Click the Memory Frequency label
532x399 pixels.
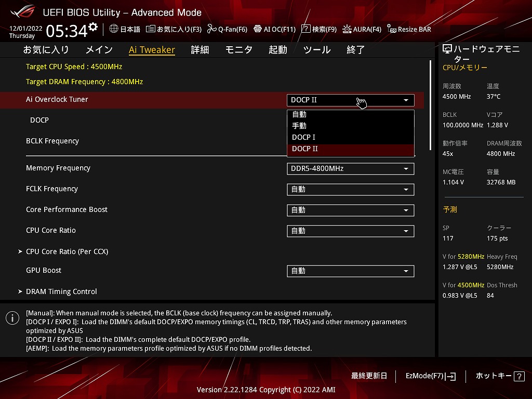58,168
